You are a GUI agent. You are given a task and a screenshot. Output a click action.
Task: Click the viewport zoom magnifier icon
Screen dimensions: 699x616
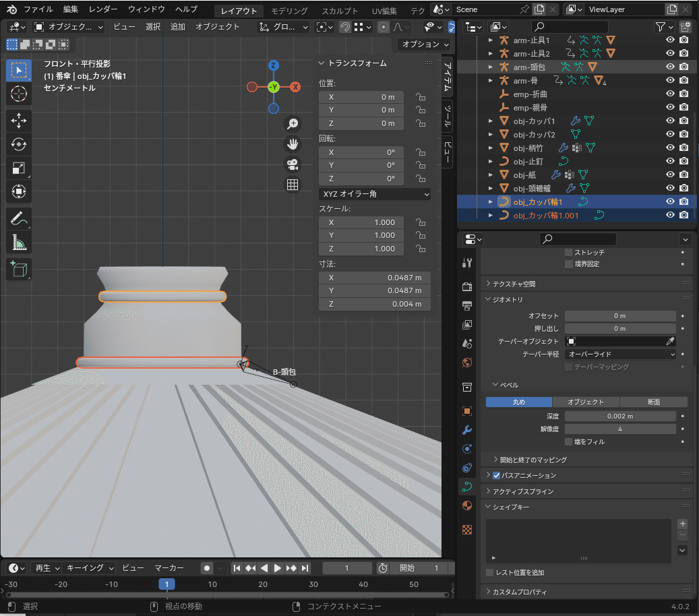[x=293, y=124]
